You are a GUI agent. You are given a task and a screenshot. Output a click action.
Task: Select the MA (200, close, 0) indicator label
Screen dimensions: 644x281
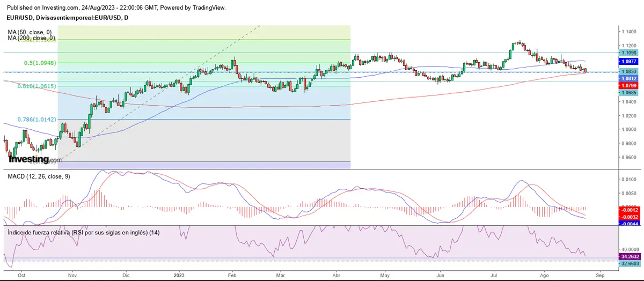point(32,38)
